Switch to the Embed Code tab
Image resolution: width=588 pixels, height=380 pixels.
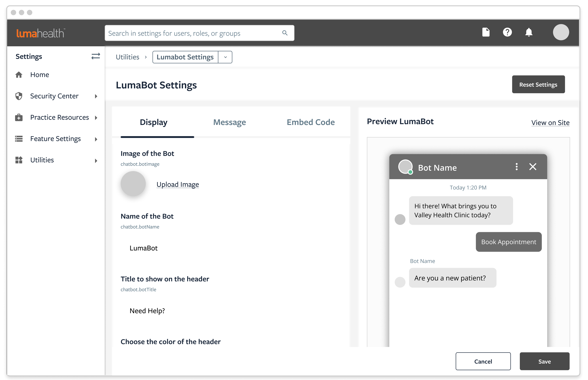(x=310, y=122)
